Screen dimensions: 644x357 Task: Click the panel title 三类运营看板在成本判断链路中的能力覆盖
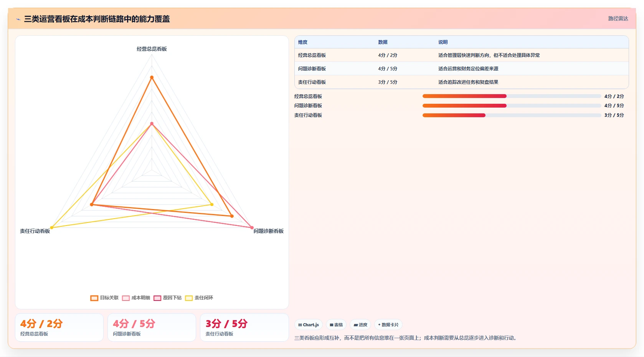tap(97, 19)
